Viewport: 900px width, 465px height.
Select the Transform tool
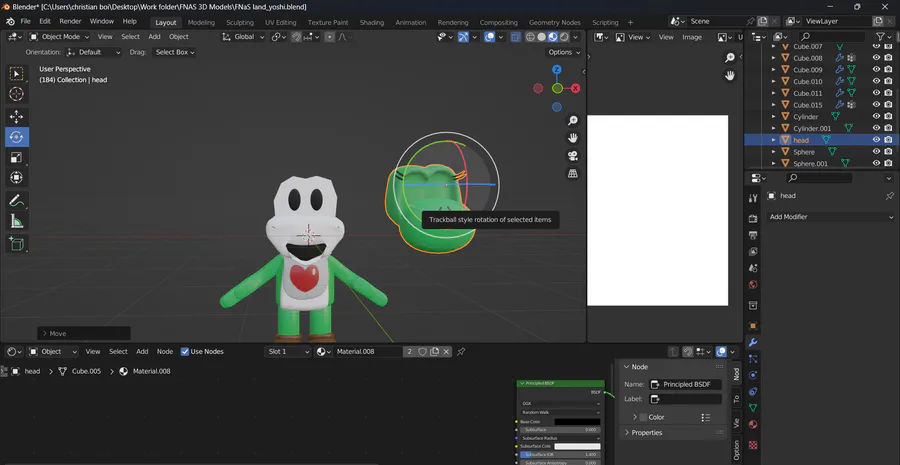click(x=17, y=178)
